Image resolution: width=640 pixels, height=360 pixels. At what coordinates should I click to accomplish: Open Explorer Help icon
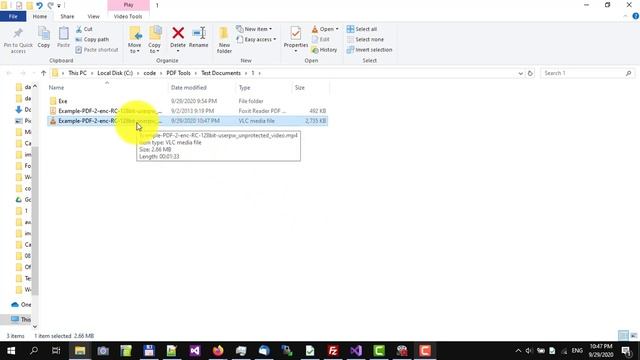[x=636, y=16]
